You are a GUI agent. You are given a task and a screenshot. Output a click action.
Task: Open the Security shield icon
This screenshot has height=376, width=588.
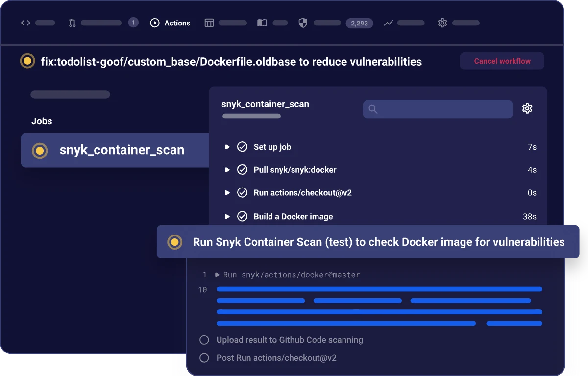point(302,23)
